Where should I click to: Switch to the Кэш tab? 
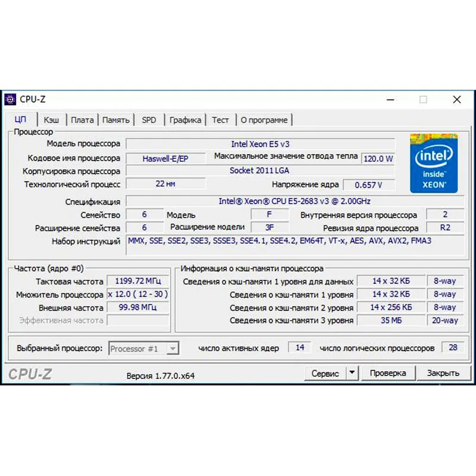click(51, 120)
